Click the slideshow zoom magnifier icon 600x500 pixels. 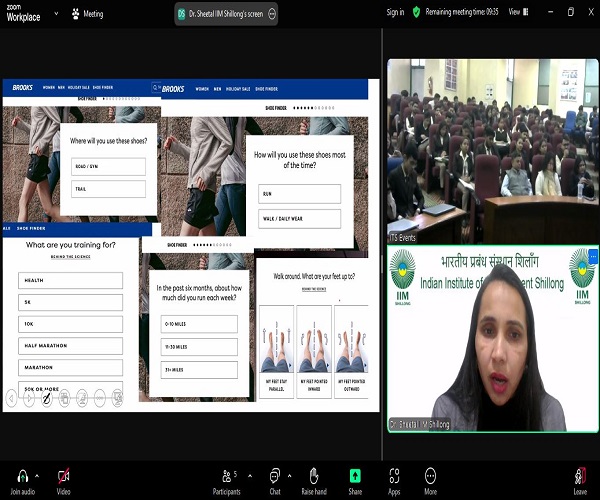pos(82,399)
